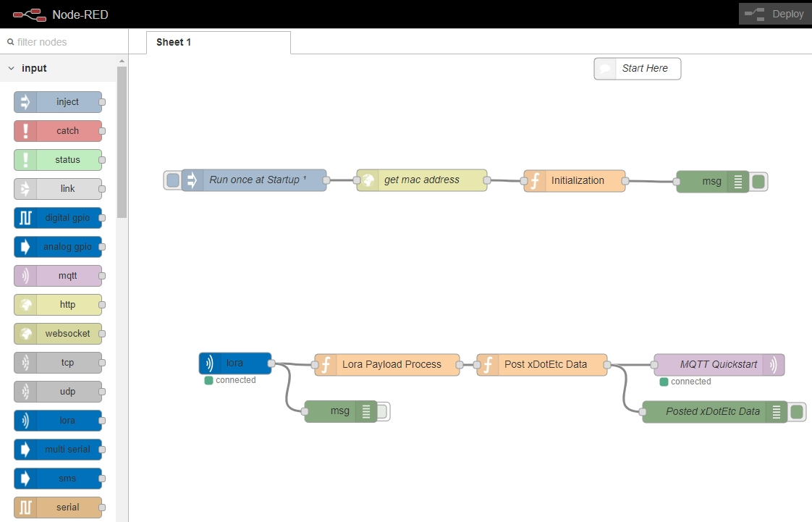Screen dimensions: 812x522
Task: Click the get mac address input port
Action: pos(357,180)
